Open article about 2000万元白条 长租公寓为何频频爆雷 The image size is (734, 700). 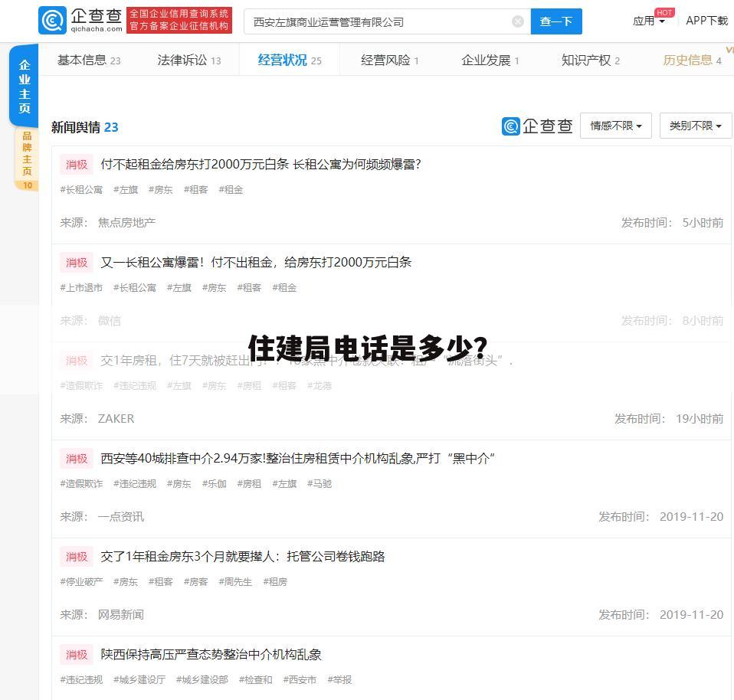click(261, 164)
